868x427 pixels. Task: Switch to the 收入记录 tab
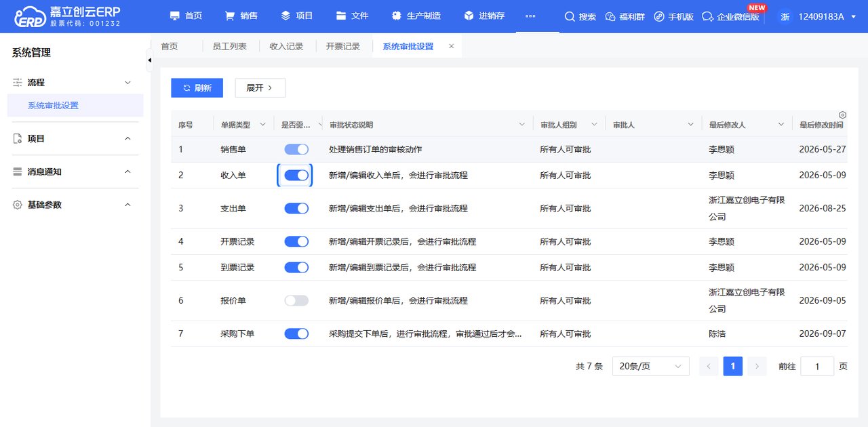tap(286, 46)
